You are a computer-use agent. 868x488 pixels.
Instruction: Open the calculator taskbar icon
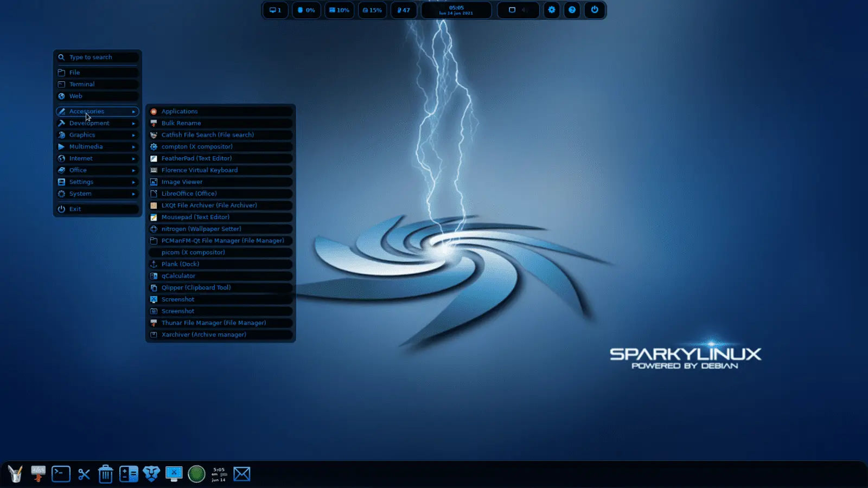click(129, 473)
